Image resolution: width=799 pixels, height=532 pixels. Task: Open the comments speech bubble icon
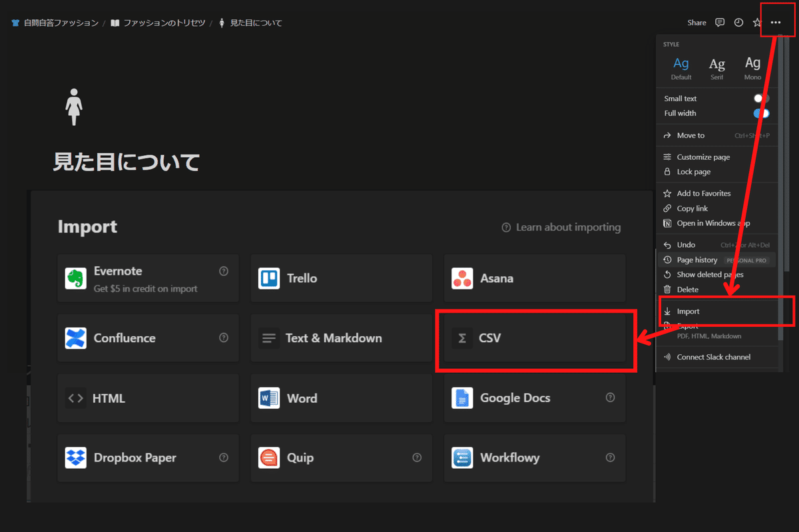720,23
